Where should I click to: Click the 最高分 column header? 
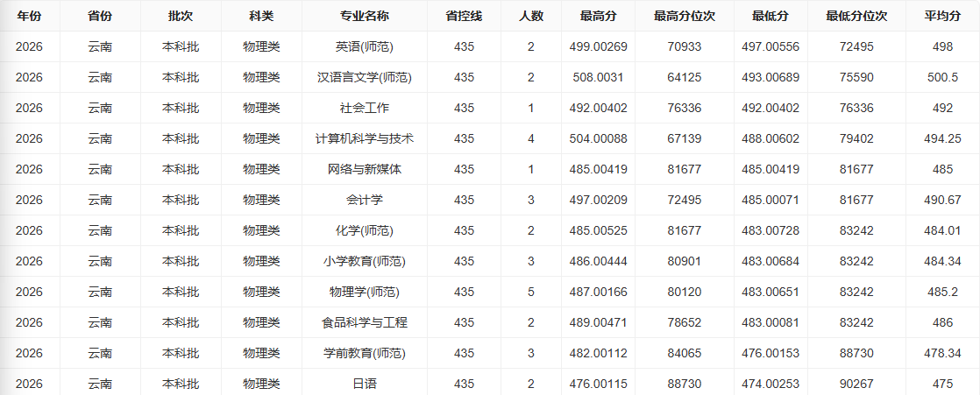click(x=598, y=17)
